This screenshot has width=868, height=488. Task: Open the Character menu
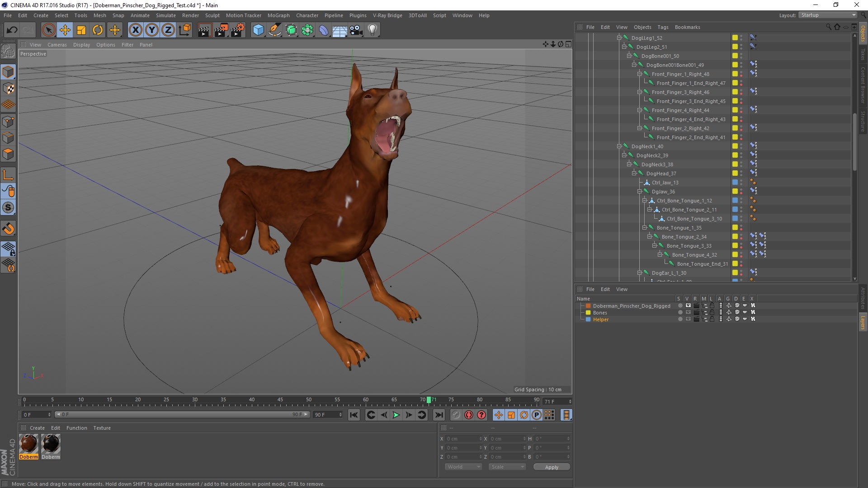click(307, 15)
